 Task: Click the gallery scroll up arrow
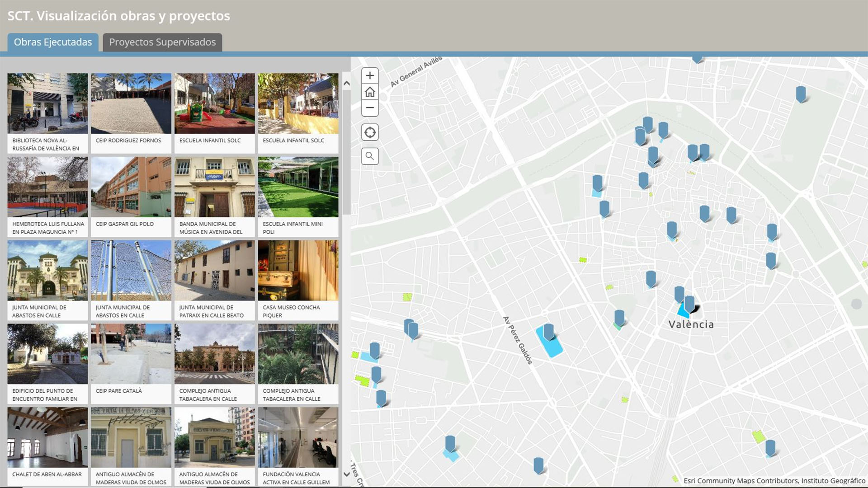pos(347,83)
